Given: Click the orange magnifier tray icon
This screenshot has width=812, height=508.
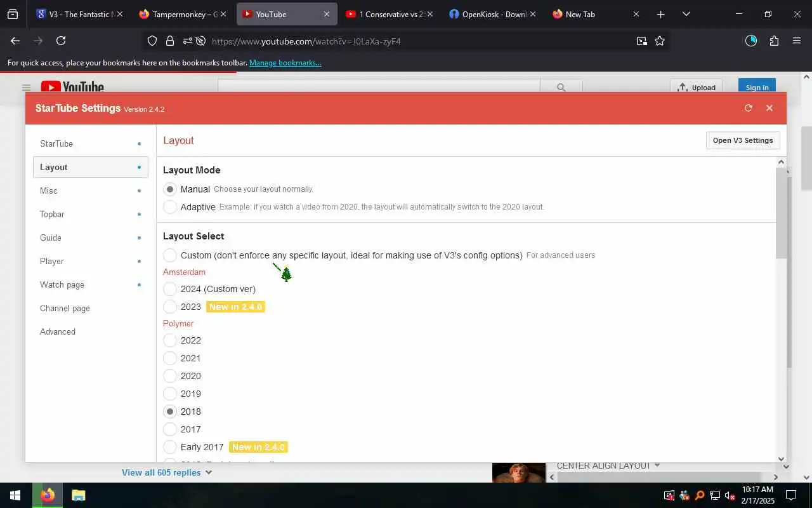Looking at the screenshot, I should point(699,495).
